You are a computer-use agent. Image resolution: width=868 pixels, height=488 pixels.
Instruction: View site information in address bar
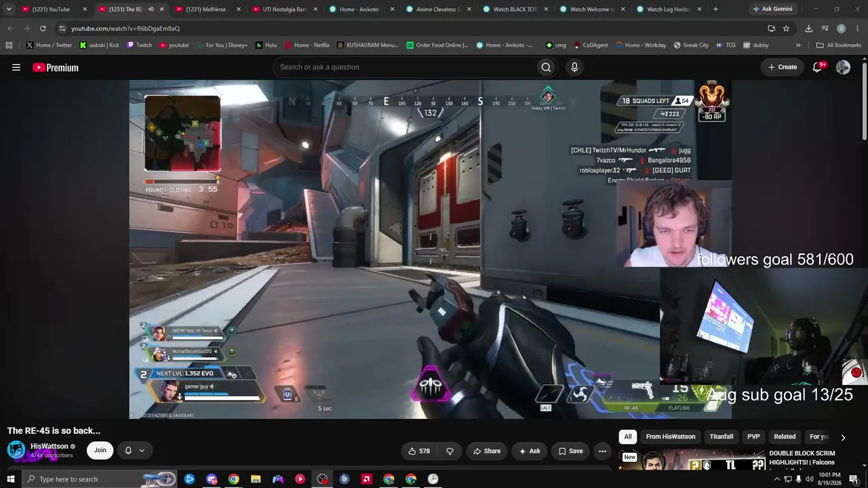(x=62, y=28)
